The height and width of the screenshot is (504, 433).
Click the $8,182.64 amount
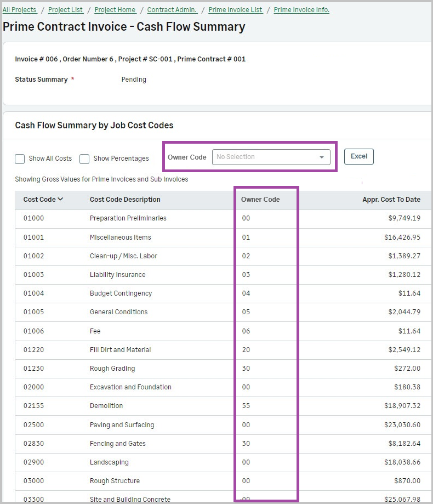click(x=404, y=444)
